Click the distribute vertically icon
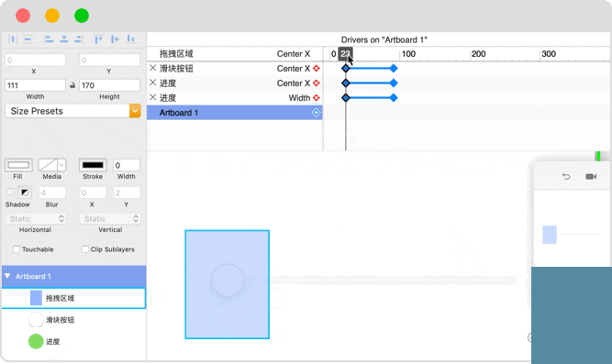Image resolution: width=612 pixels, height=364 pixels. pos(28,39)
